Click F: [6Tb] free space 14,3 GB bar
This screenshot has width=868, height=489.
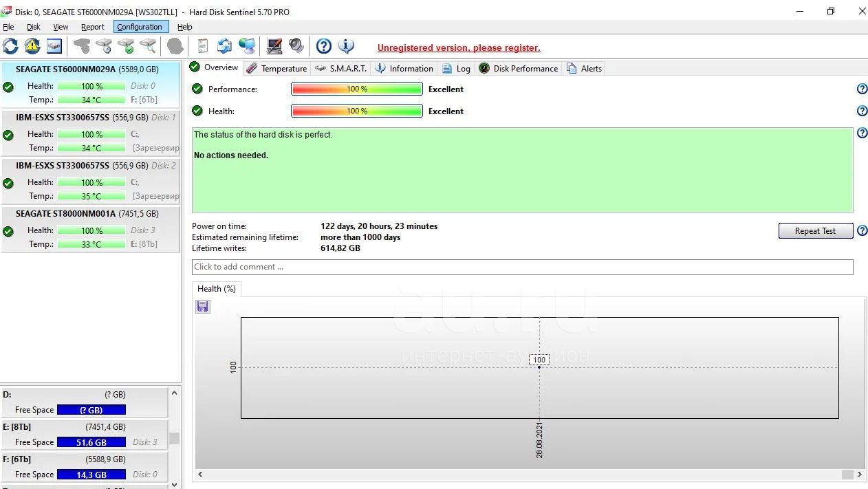coord(91,475)
